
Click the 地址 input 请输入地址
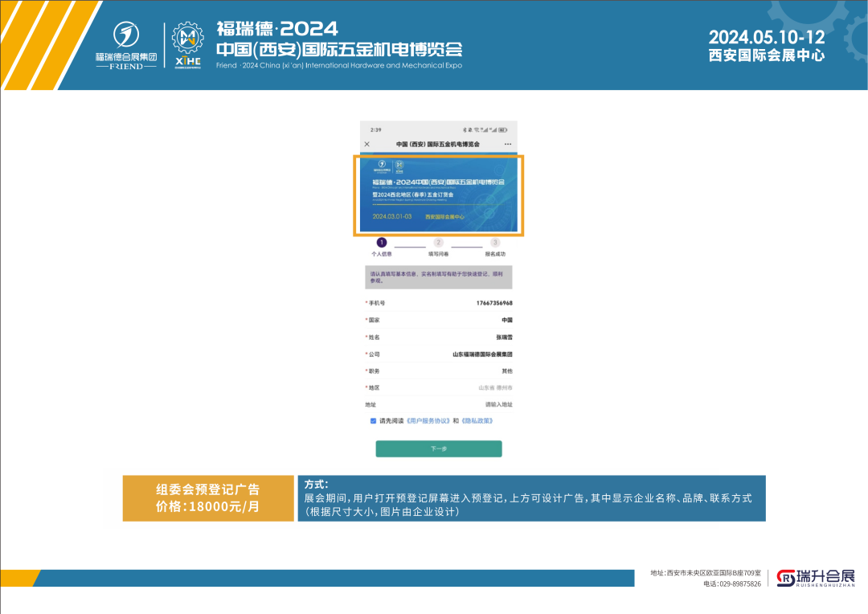(x=439, y=405)
